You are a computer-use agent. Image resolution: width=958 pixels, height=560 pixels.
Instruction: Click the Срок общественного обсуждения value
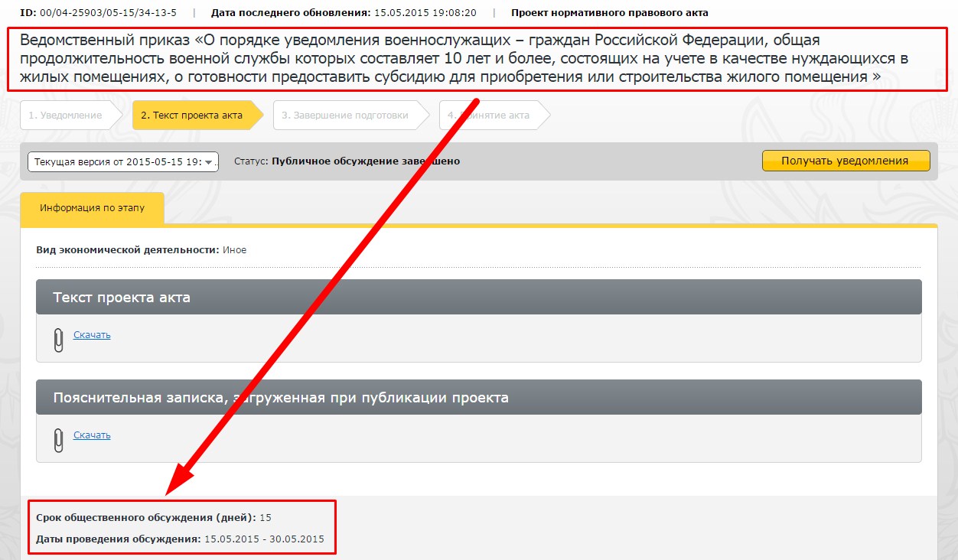point(266,518)
